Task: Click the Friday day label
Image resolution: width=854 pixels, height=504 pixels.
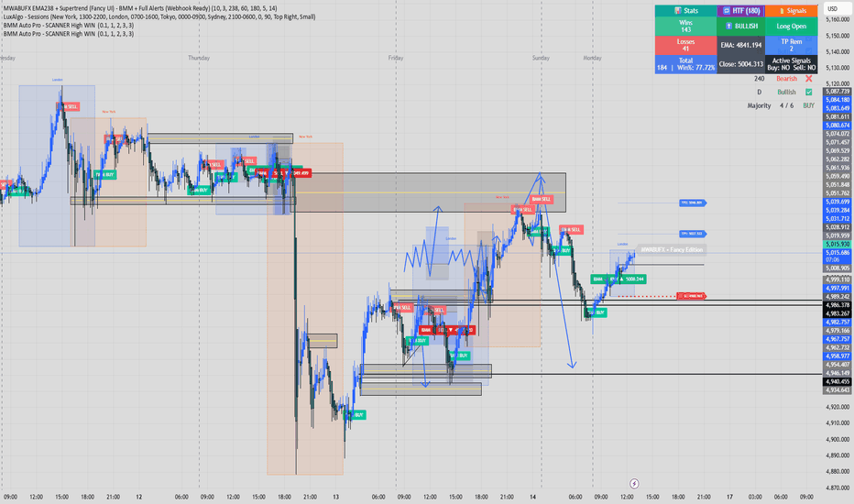Action: click(x=396, y=58)
